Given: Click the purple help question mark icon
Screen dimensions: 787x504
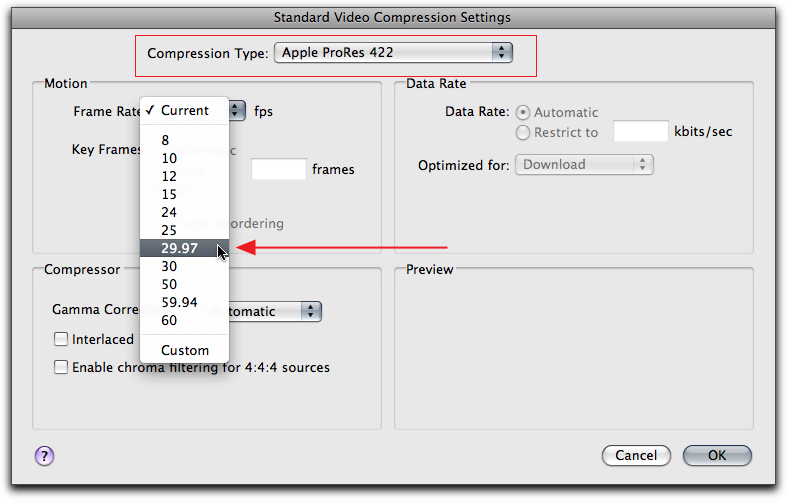Looking at the screenshot, I should click(44, 456).
